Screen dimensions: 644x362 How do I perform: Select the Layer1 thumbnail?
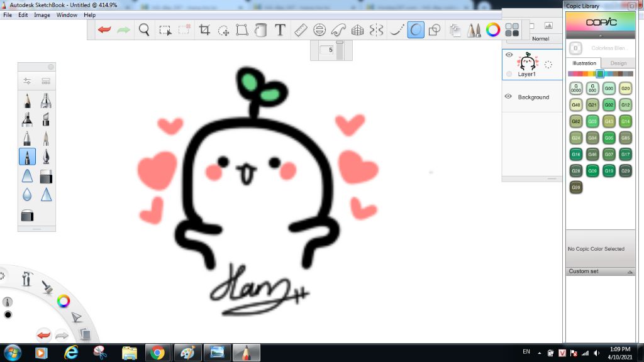[528, 62]
